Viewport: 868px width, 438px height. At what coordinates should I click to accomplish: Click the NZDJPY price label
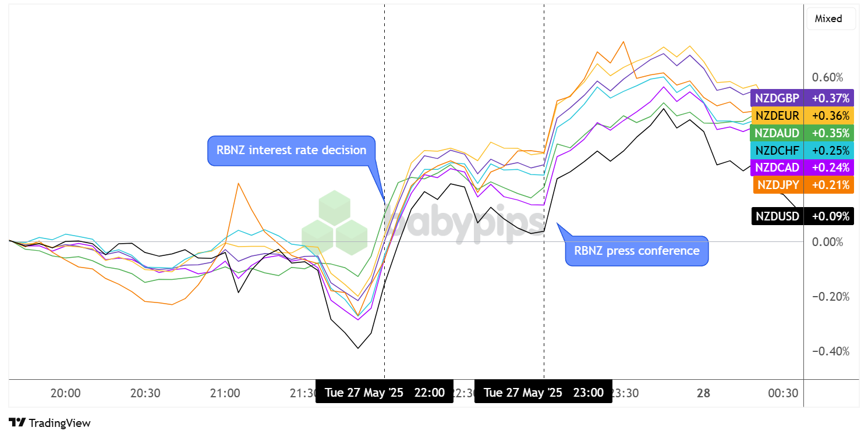(x=803, y=185)
